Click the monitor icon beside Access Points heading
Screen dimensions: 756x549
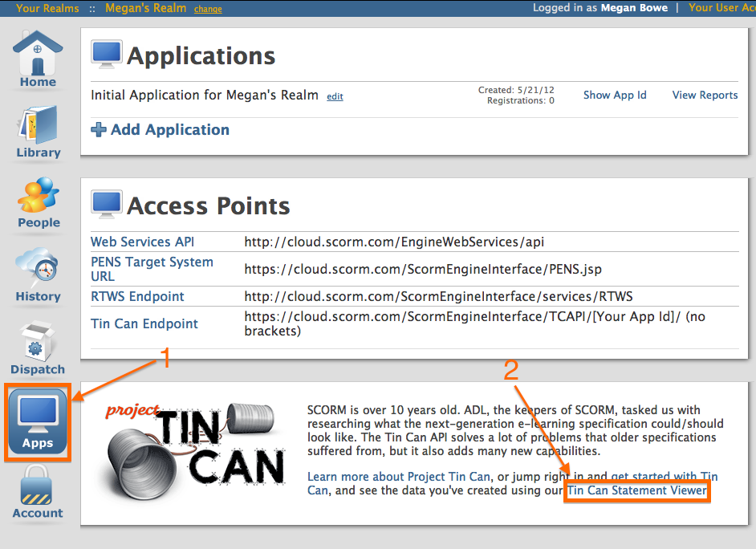tap(106, 204)
